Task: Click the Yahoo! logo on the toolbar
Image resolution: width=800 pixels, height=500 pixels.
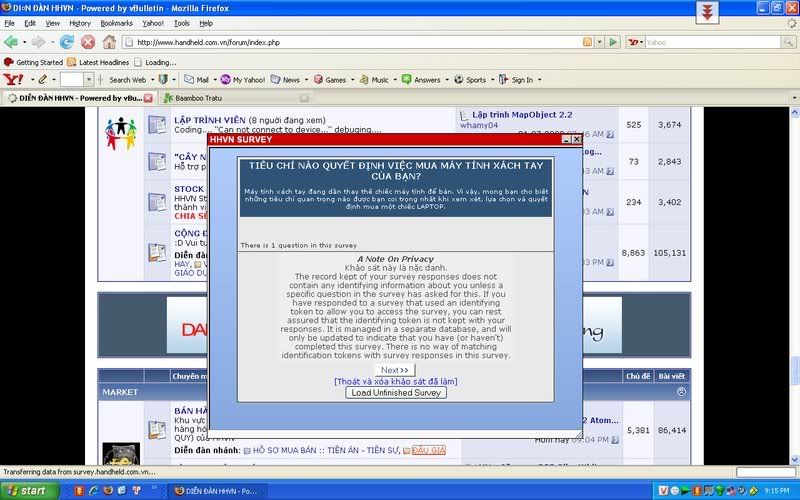Action: pos(14,80)
